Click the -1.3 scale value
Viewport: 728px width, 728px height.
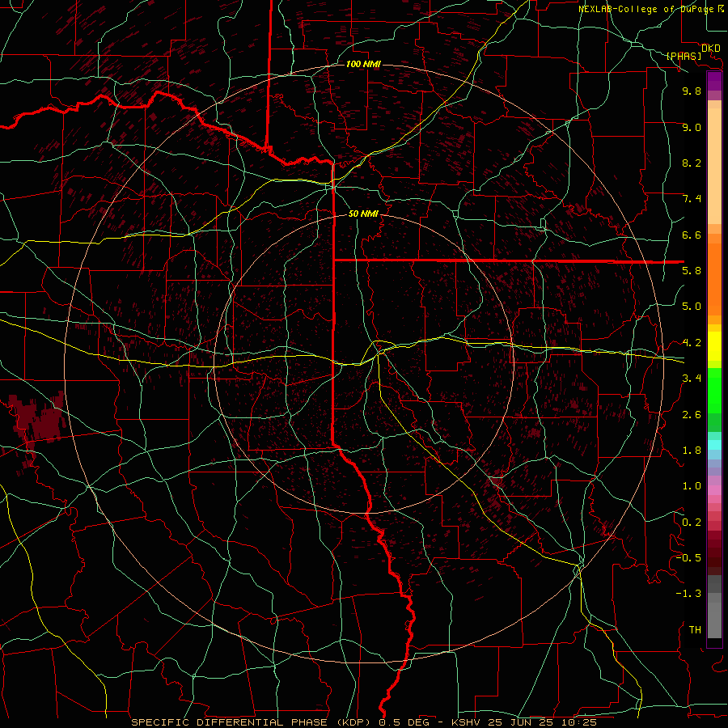[688, 594]
